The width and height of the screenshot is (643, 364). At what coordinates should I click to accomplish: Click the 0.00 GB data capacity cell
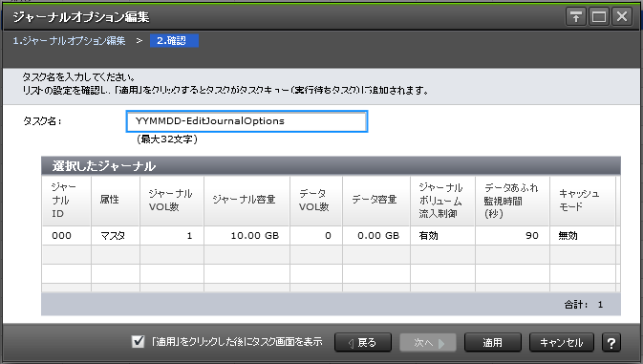(x=376, y=236)
